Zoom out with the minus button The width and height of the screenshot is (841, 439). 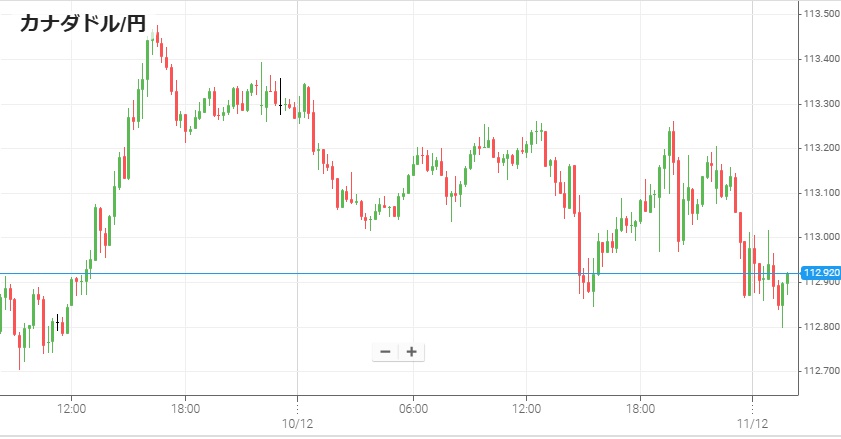click(x=385, y=352)
